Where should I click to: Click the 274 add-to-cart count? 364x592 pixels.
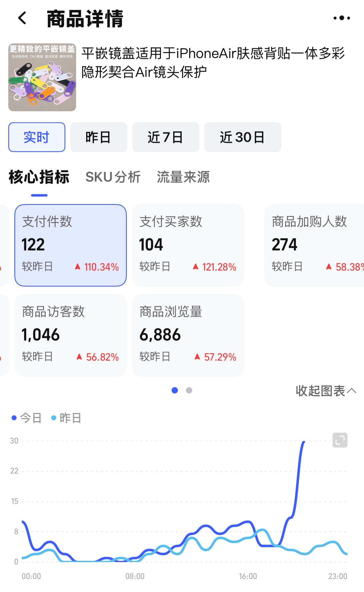[285, 245]
